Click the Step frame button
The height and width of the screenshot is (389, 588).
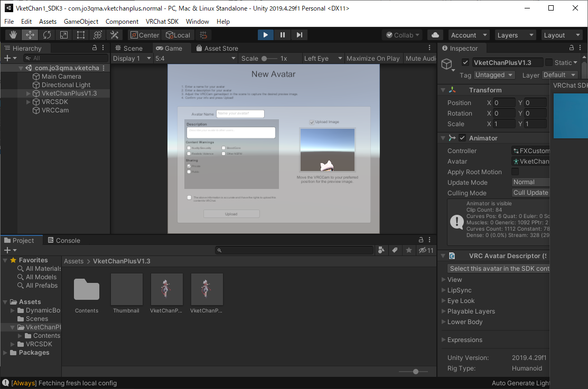click(x=300, y=35)
